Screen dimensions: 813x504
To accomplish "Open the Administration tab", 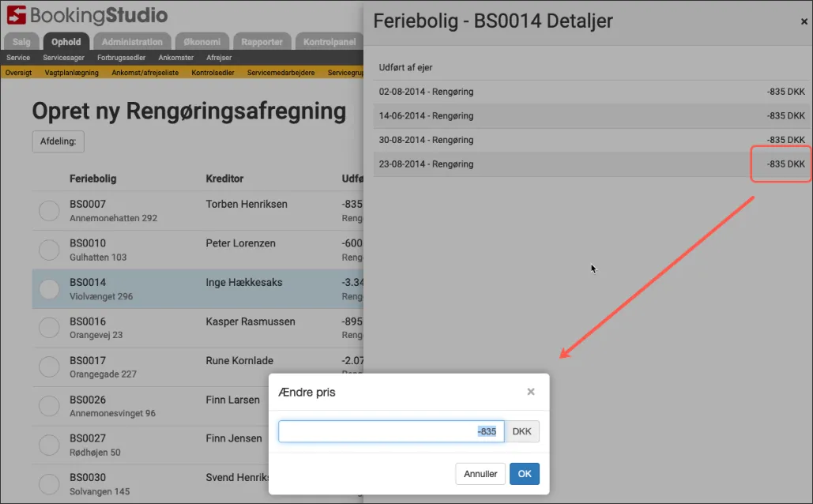I will pos(132,42).
